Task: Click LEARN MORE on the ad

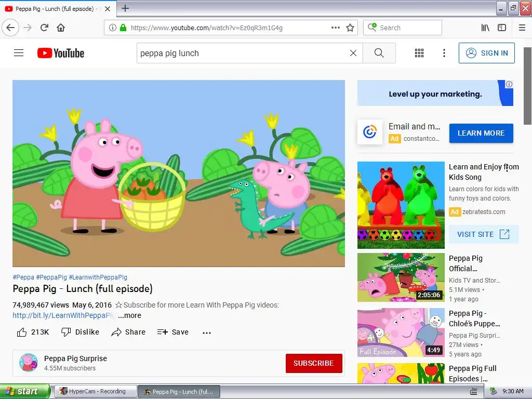Action: click(481, 134)
